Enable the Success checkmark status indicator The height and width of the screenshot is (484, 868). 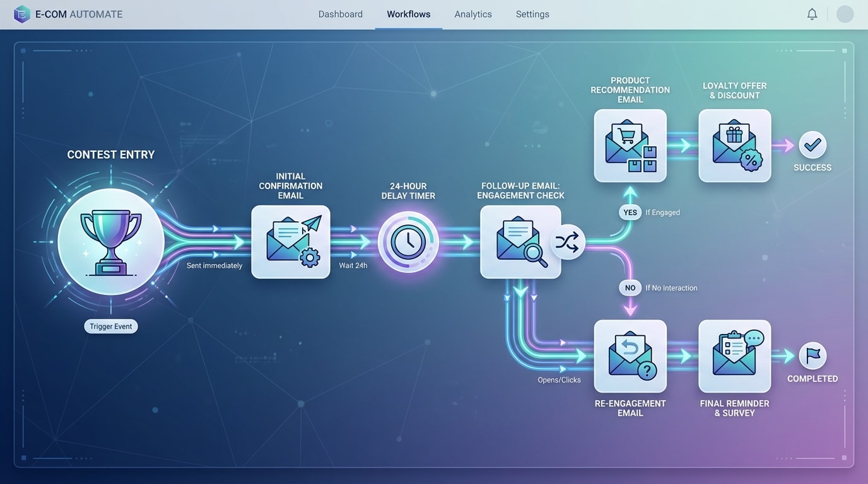(x=812, y=146)
